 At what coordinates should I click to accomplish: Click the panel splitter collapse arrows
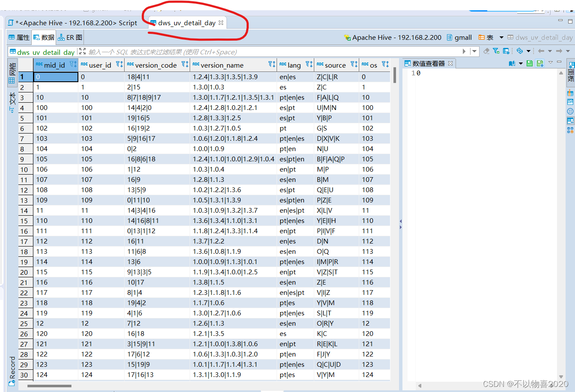pyautogui.click(x=400, y=224)
